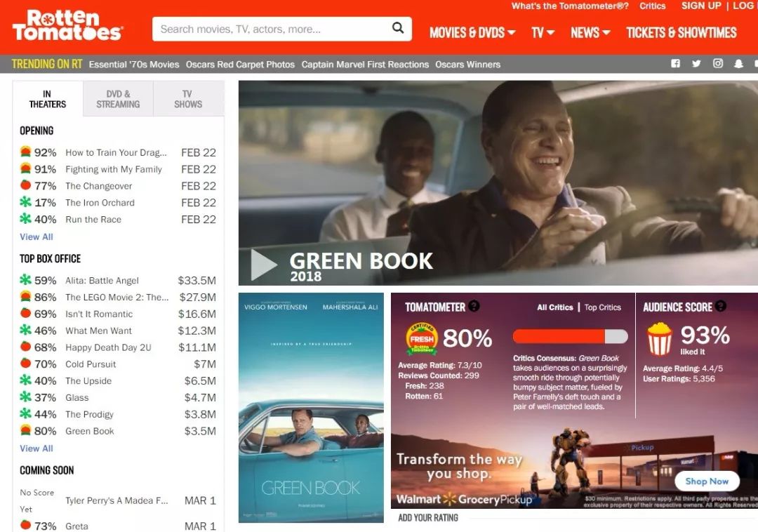This screenshot has height=532, width=758.
Task: Click splat icon beside Run the Race
Action: [x=26, y=218]
